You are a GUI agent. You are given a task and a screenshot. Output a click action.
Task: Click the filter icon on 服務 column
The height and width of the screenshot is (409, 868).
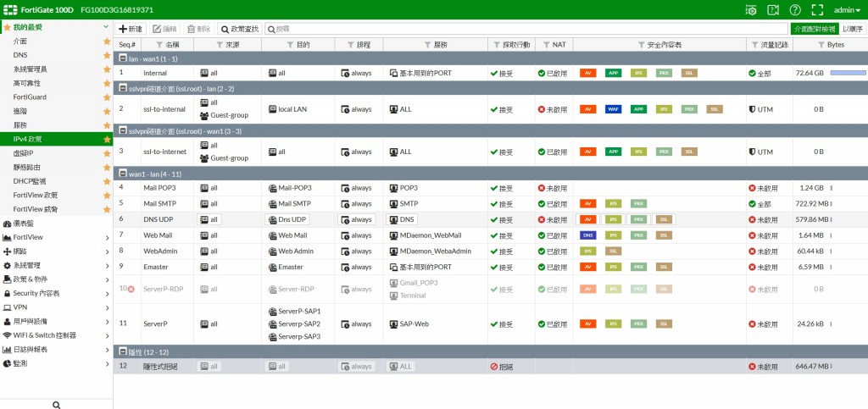point(428,45)
